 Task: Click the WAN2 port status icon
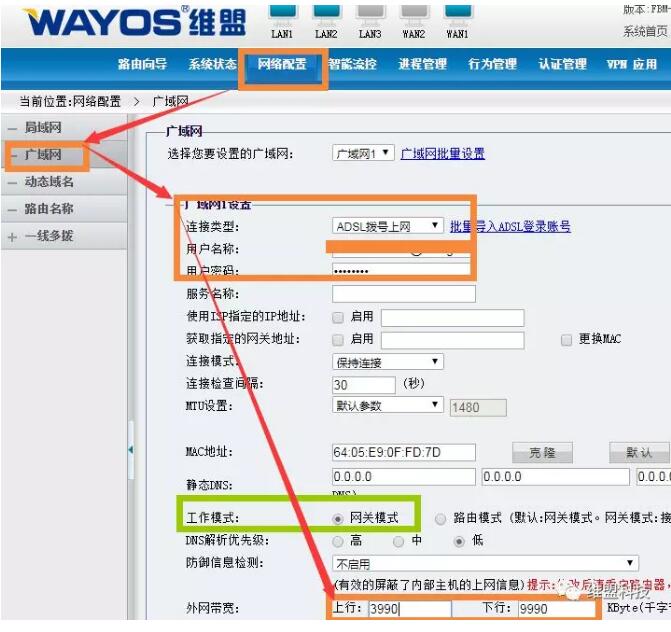(x=414, y=14)
